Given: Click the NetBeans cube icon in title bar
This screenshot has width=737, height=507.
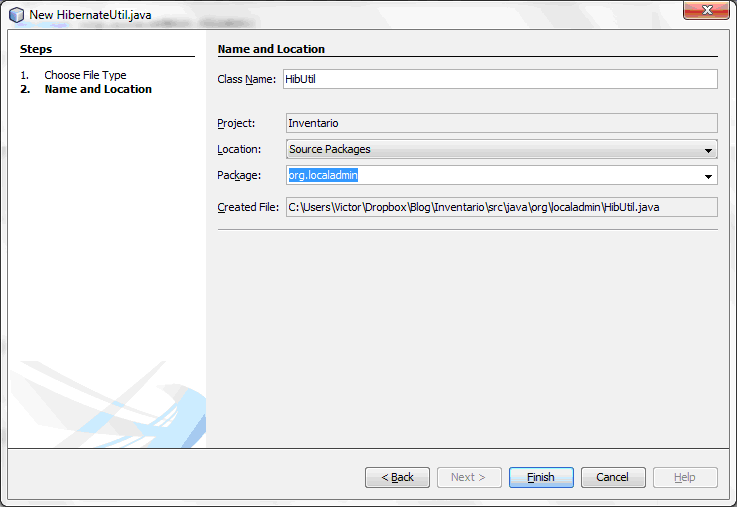Looking at the screenshot, I should click(16, 15).
